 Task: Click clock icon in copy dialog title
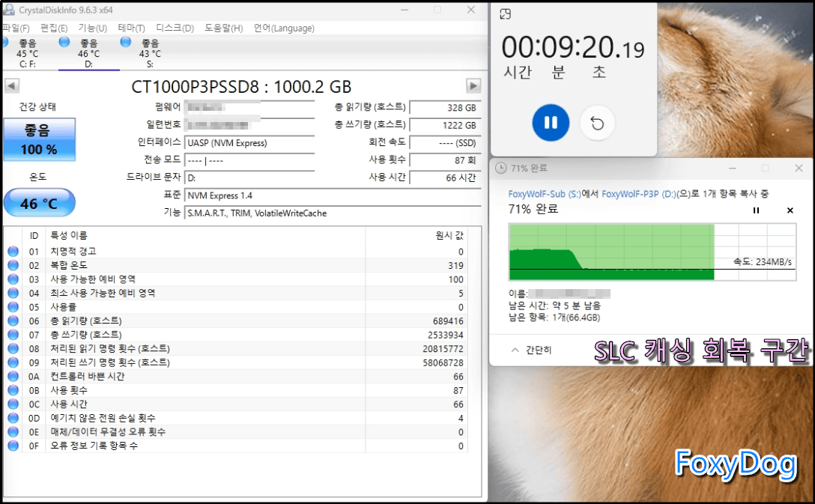[x=500, y=168]
